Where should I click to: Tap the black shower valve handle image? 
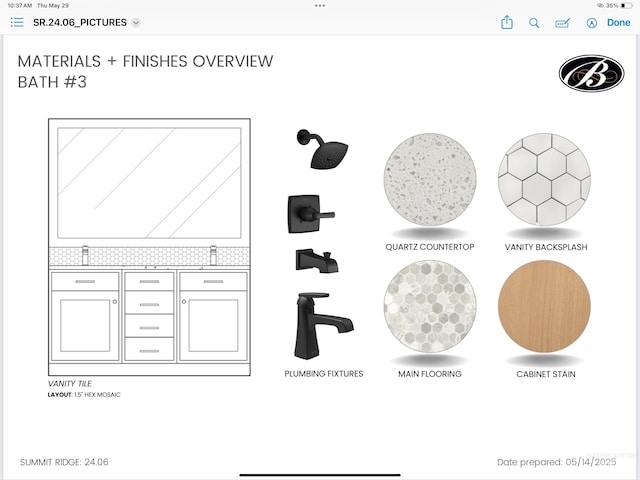[x=311, y=214]
